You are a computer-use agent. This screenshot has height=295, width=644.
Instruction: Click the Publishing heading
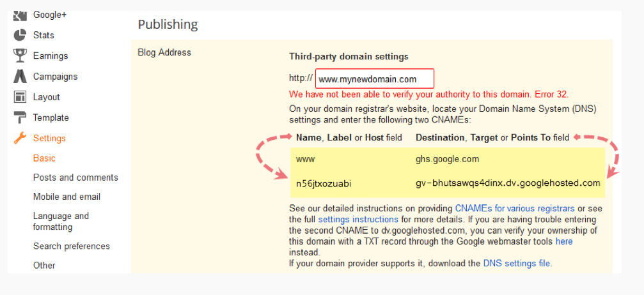tap(168, 25)
